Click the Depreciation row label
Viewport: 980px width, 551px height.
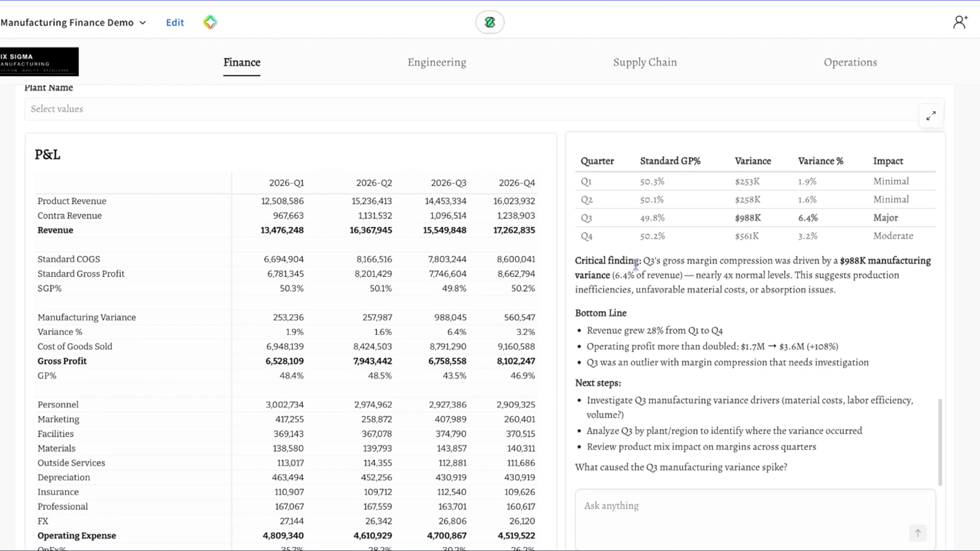(x=64, y=478)
